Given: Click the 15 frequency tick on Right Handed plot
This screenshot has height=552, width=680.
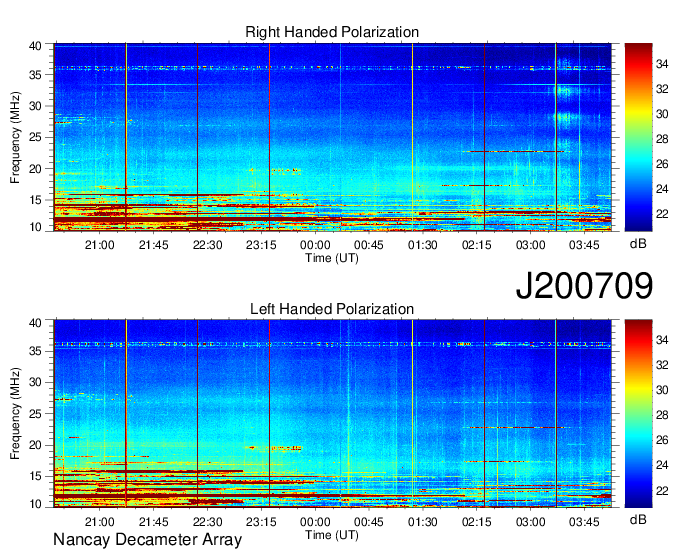Looking at the screenshot, I should tap(35, 200).
